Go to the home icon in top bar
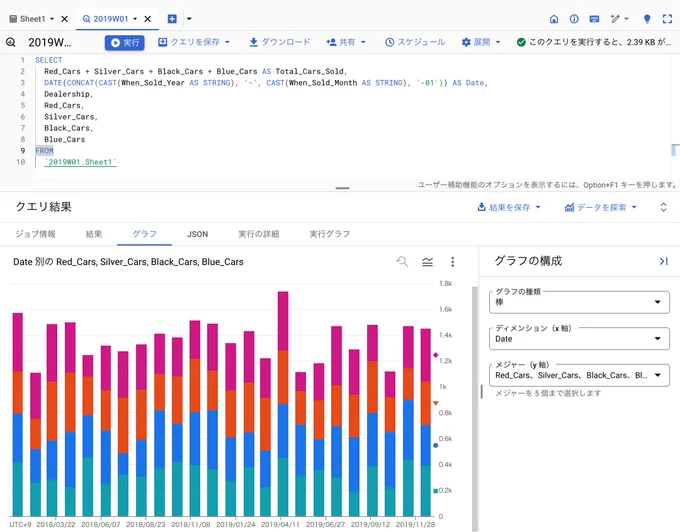Screen dimensions: 680x532 coord(554,19)
